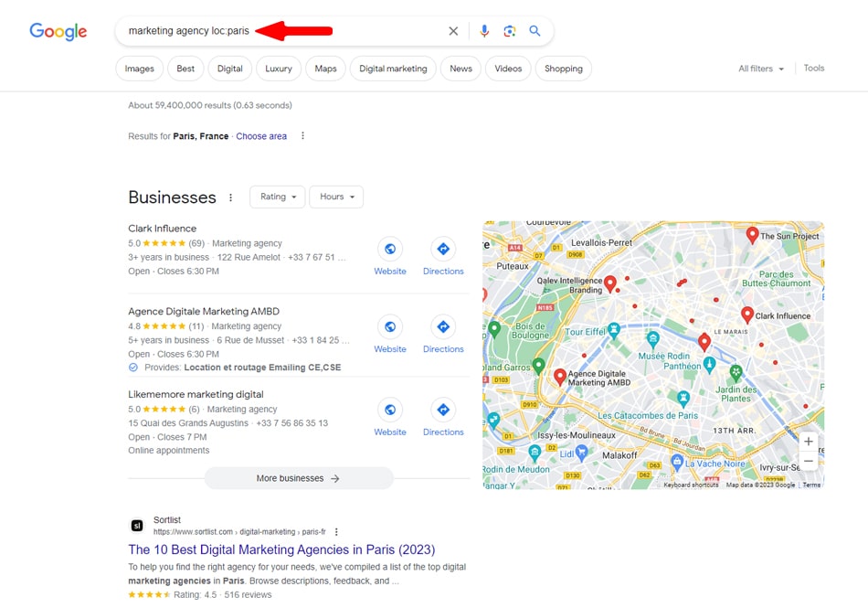Click 'Rating: 4.5 · 516 reviews' text
This screenshot has height=608, width=868.
coord(223,595)
